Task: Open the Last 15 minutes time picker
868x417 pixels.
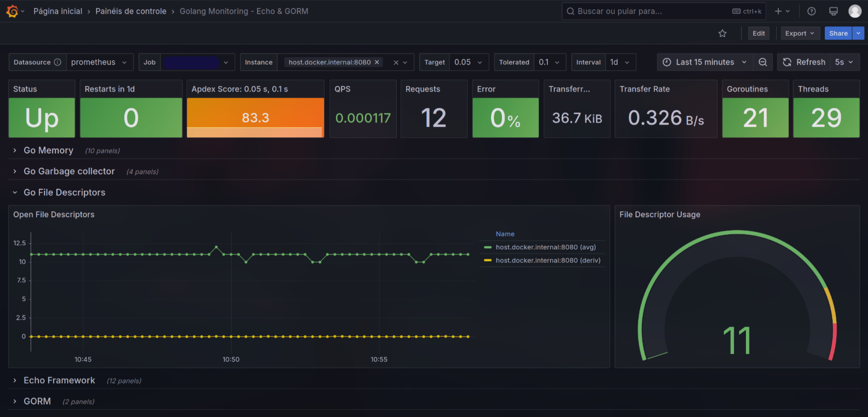Action: click(x=705, y=62)
